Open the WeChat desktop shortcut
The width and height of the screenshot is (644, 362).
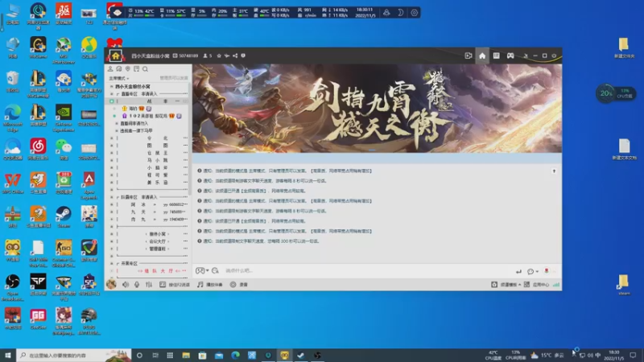(64, 149)
